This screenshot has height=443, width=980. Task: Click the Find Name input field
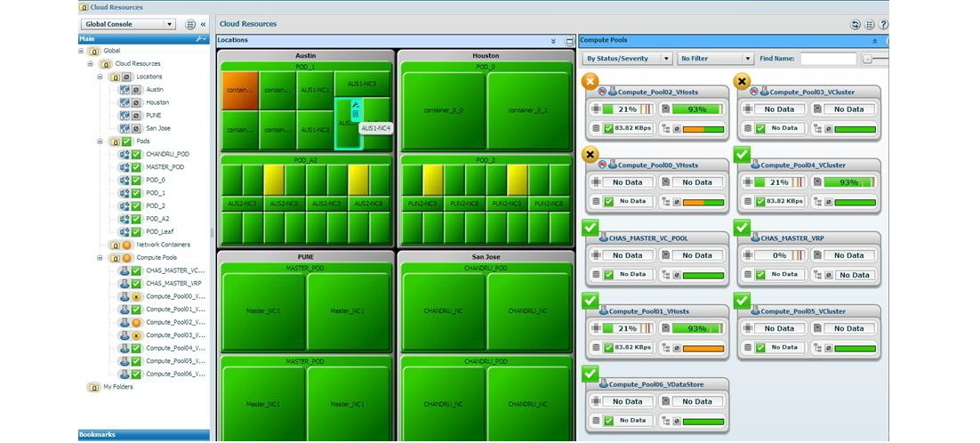pos(829,59)
